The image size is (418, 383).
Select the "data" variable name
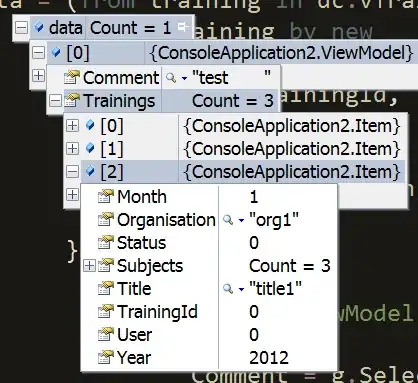(66, 28)
